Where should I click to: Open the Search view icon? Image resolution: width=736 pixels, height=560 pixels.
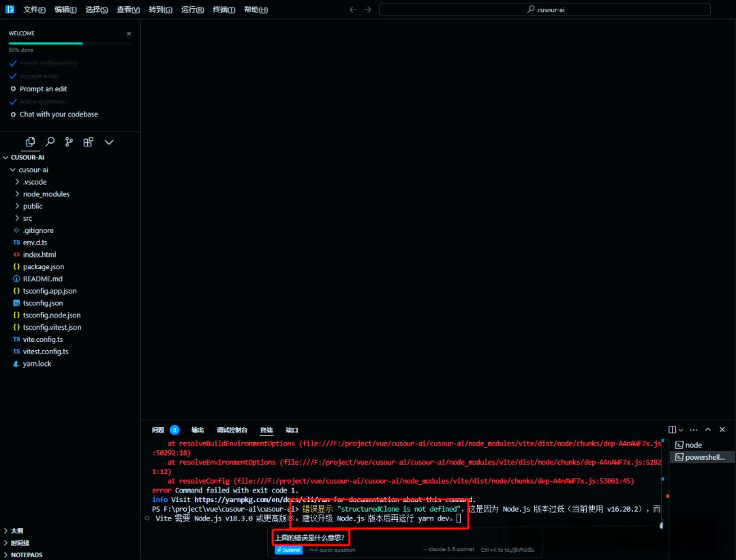coord(50,142)
